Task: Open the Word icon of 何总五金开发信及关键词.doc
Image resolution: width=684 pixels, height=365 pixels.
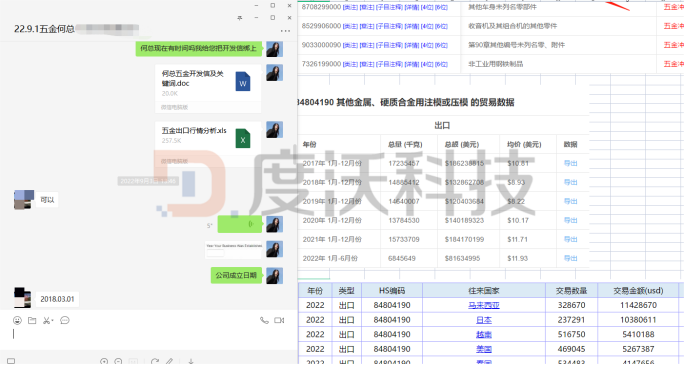Action: [243, 82]
